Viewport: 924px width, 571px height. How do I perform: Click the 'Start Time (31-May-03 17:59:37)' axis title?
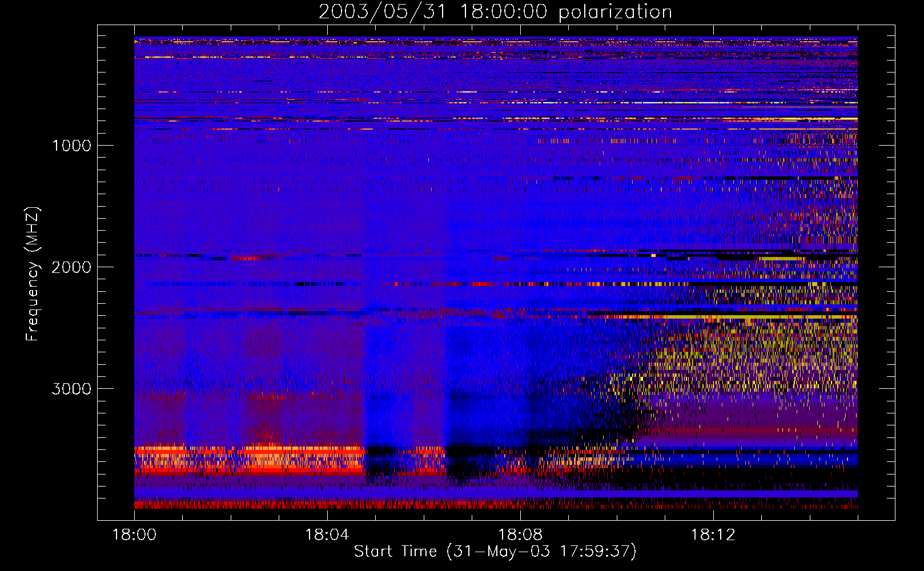[495, 552]
